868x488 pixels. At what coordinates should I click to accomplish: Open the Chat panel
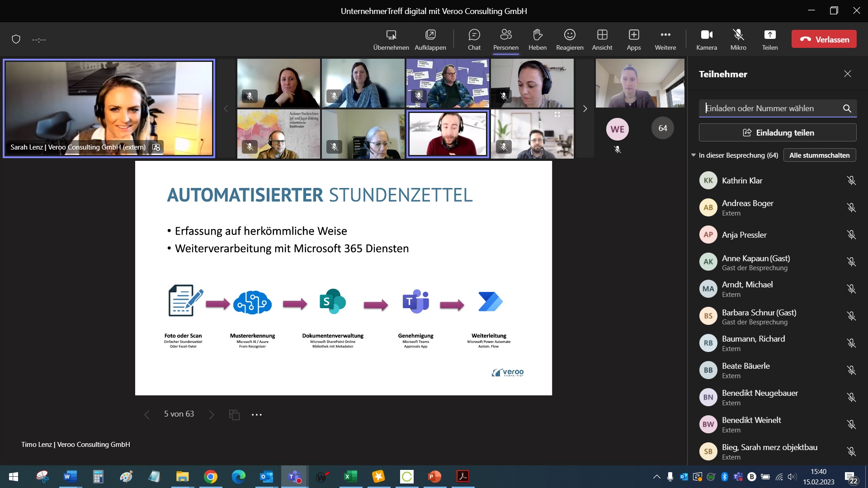(x=474, y=39)
